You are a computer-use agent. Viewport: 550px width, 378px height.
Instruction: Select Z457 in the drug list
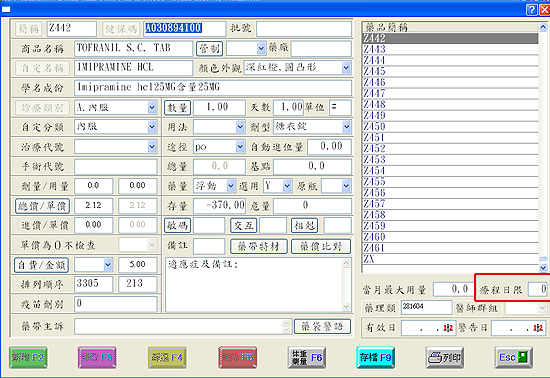click(x=450, y=204)
